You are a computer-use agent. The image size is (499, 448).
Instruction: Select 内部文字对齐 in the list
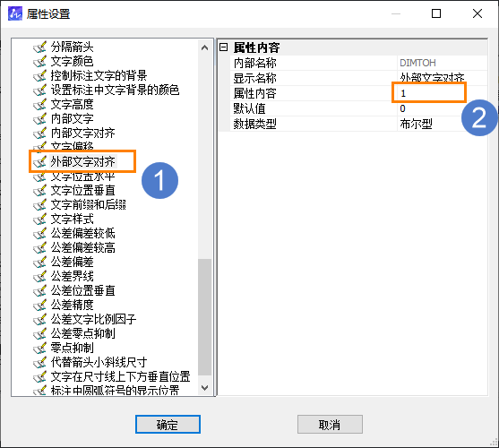(82, 133)
